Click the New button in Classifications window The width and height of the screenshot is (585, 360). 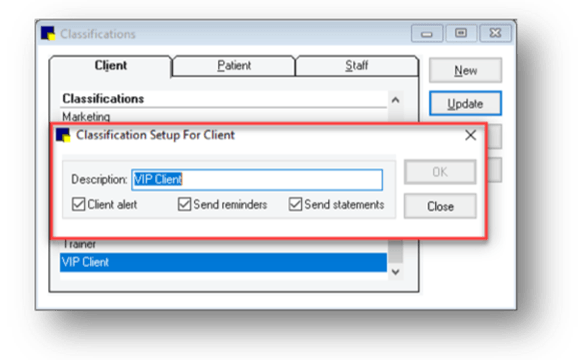(x=465, y=70)
